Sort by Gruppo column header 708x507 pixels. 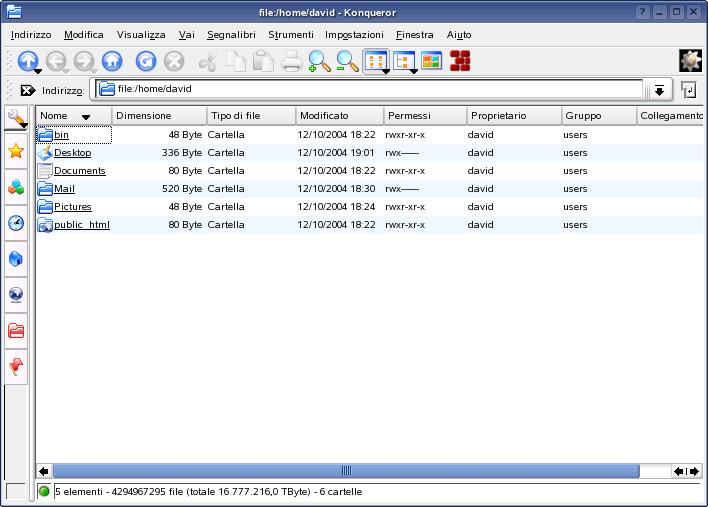[599, 116]
